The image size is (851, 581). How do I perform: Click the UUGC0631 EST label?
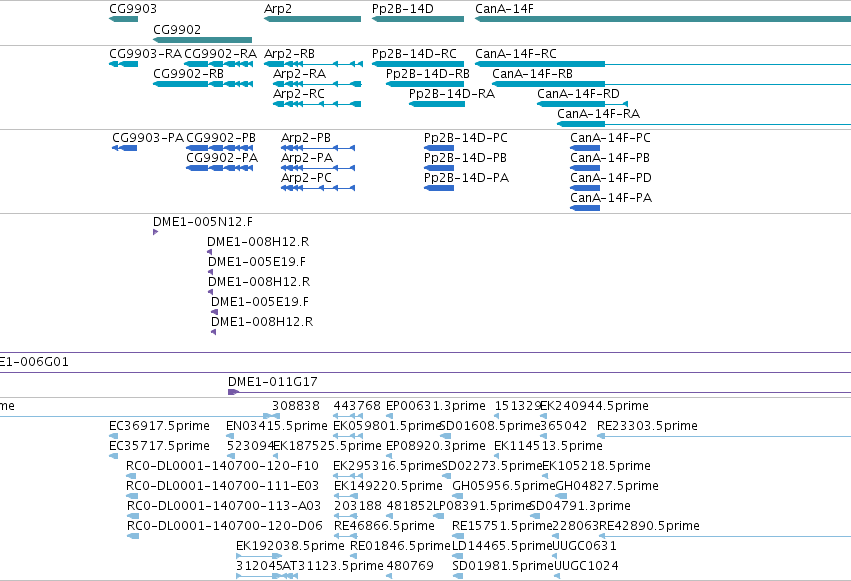pos(585,546)
